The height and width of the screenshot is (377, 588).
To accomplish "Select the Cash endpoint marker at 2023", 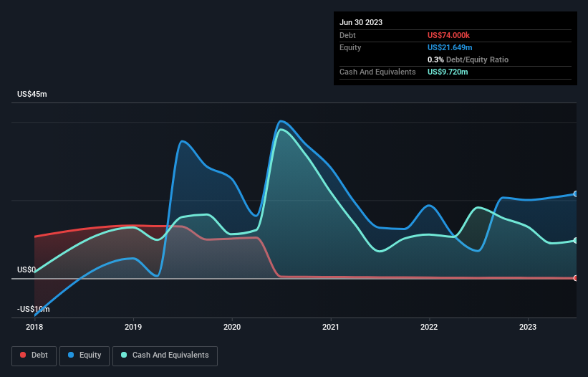I will point(576,240).
